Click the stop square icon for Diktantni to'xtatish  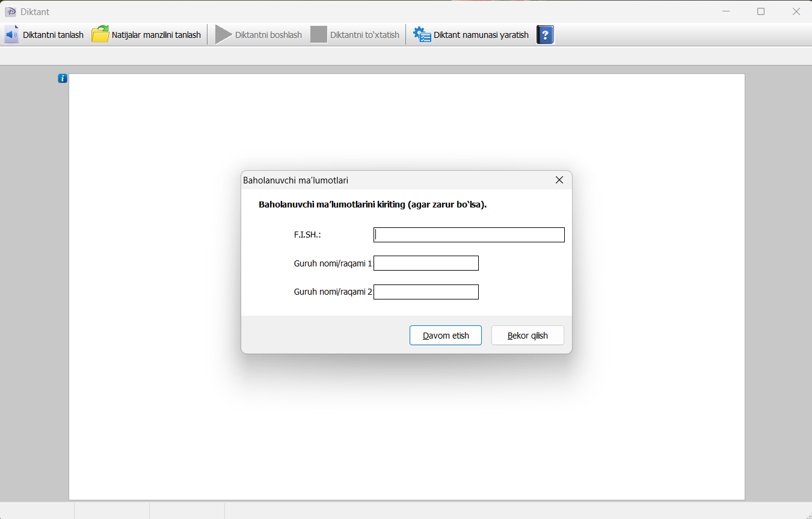point(319,34)
